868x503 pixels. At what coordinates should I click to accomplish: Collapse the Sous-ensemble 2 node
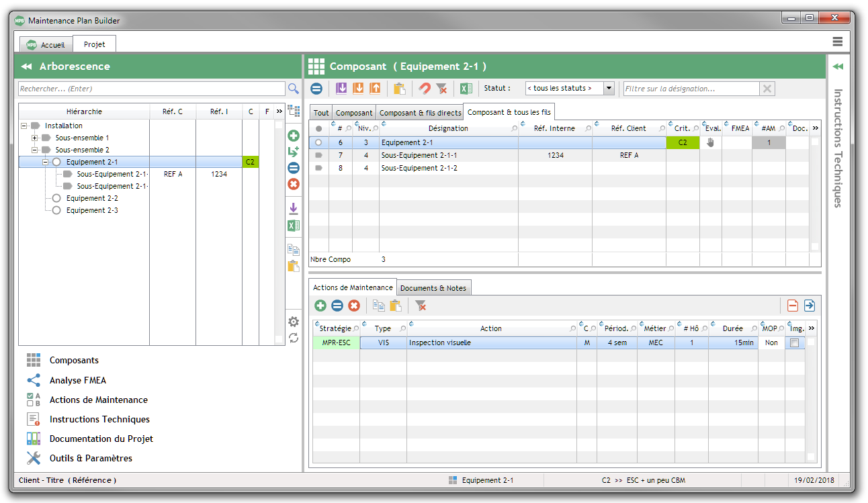[x=35, y=150]
